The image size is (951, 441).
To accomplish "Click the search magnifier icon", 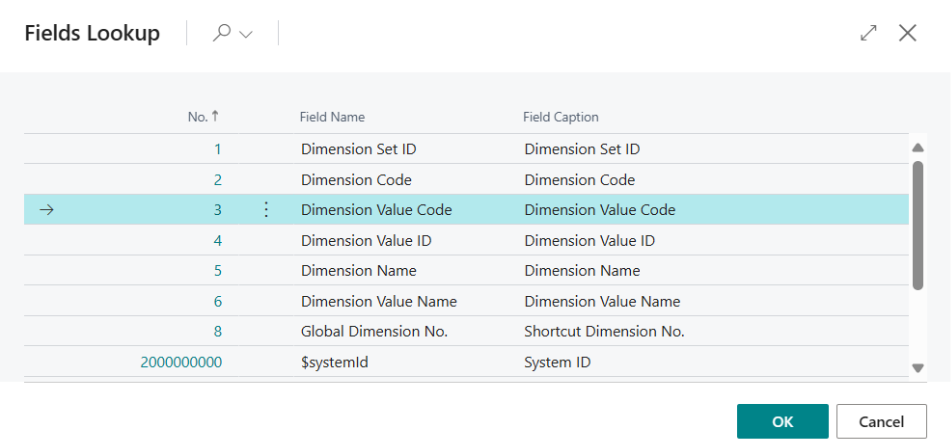I will point(222,33).
